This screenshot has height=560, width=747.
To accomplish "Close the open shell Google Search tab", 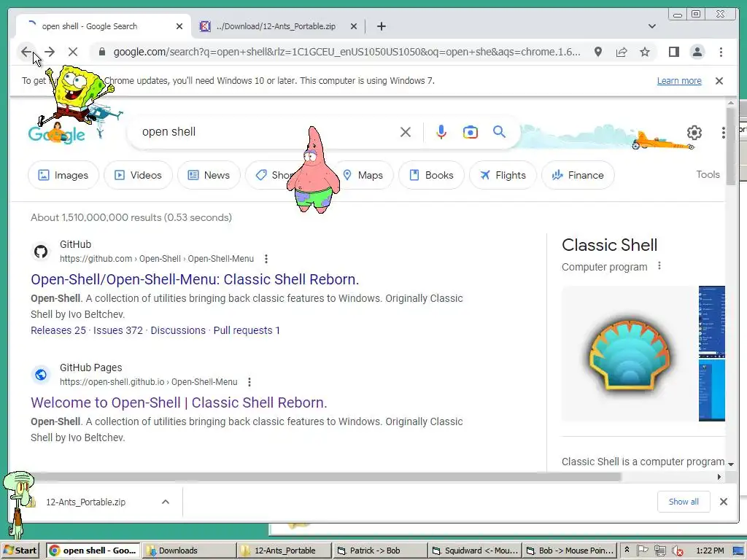I will click(x=179, y=26).
